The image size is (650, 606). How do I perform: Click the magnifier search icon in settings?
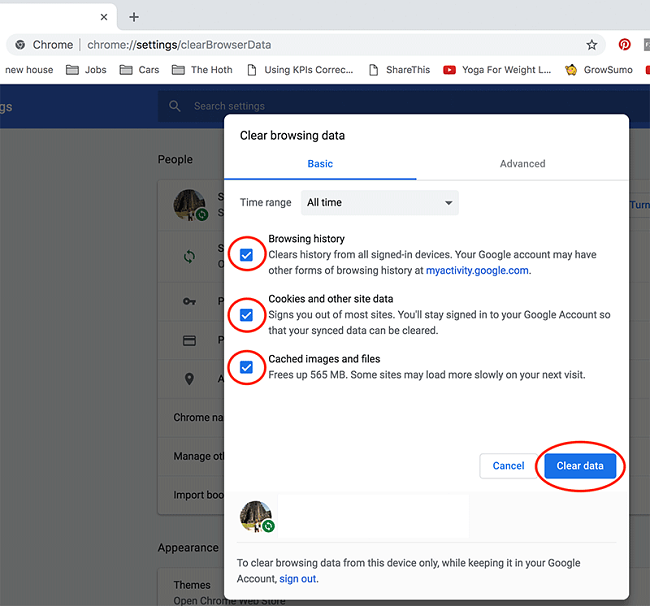[x=175, y=106]
